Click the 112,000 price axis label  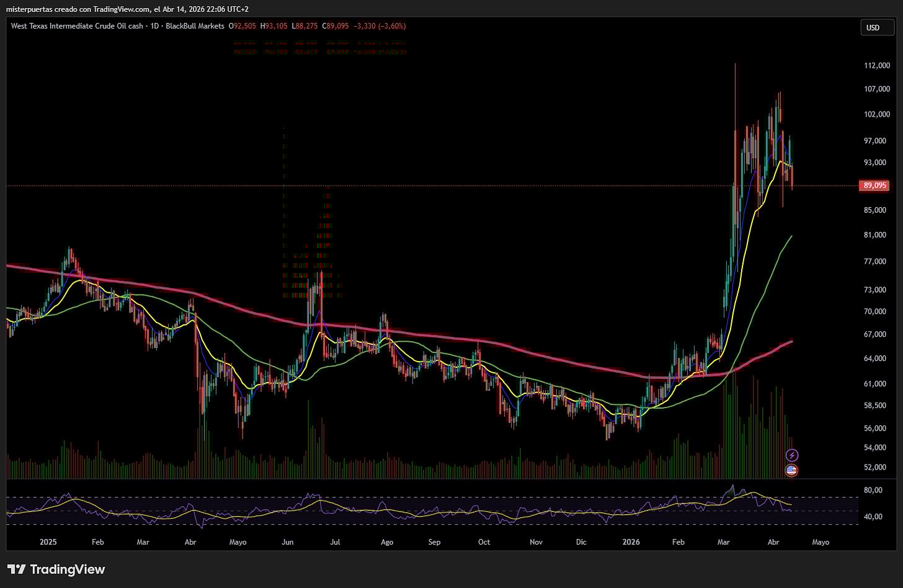pyautogui.click(x=877, y=66)
